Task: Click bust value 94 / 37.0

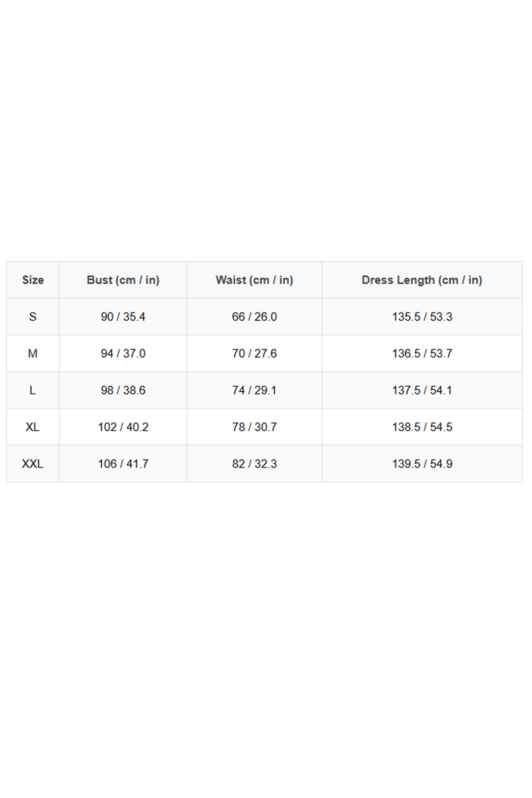Action: [123, 354]
